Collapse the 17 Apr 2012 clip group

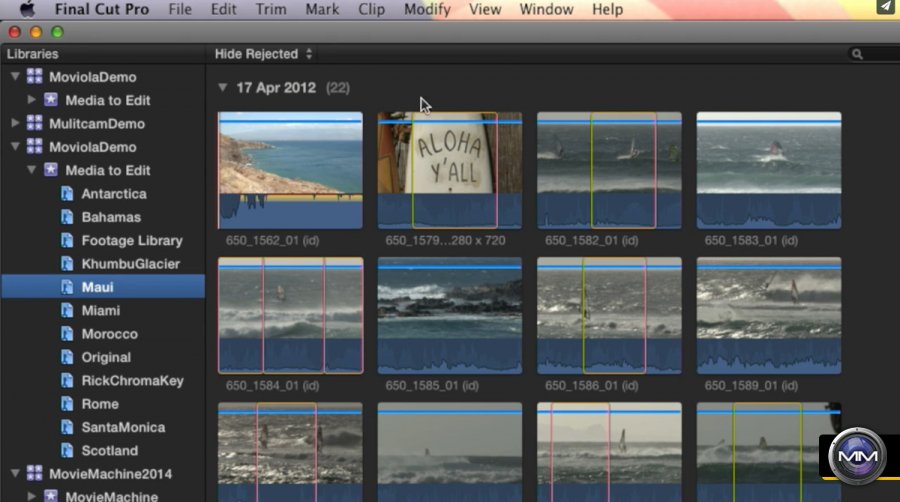[x=223, y=87]
